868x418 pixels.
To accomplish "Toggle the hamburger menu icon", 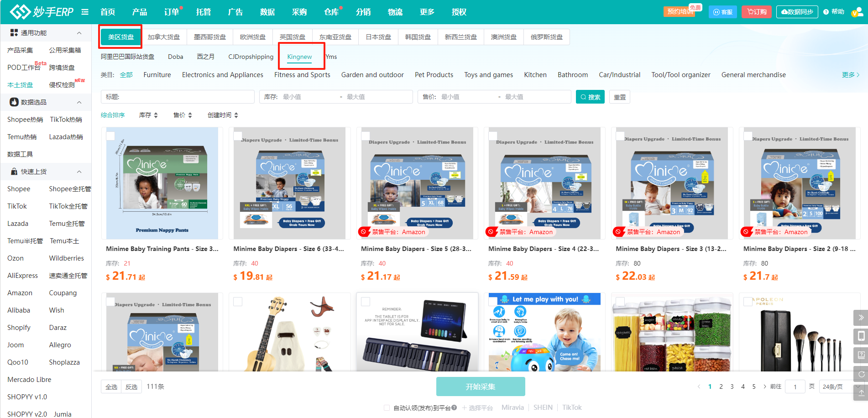I will coord(85,12).
